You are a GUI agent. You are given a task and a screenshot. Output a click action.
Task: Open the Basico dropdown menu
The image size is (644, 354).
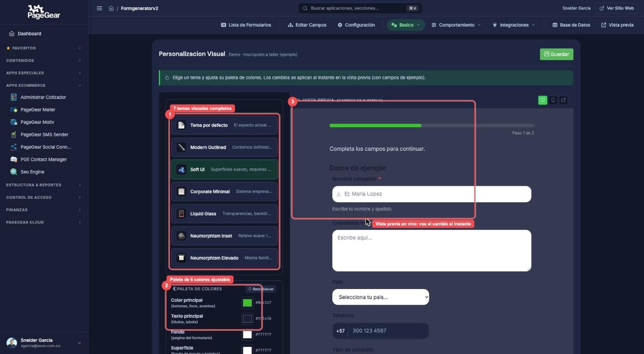[406, 25]
